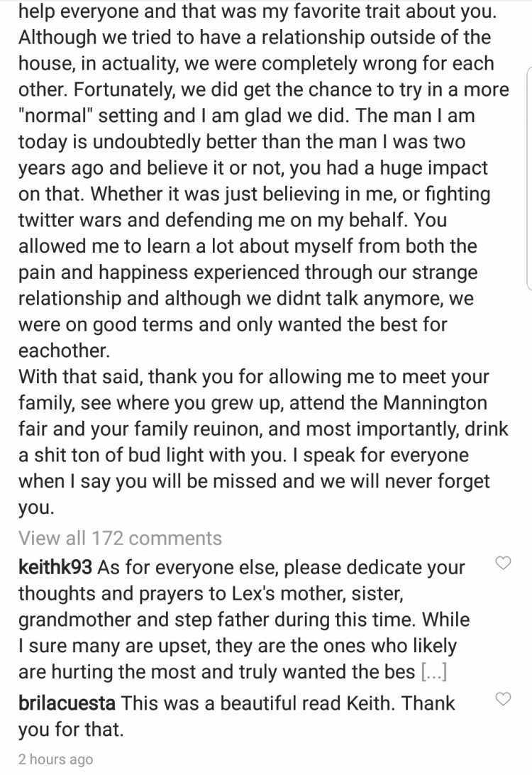This screenshot has width=532, height=775.
Task: Click the caption line starting 'With that said'
Action: click(253, 377)
